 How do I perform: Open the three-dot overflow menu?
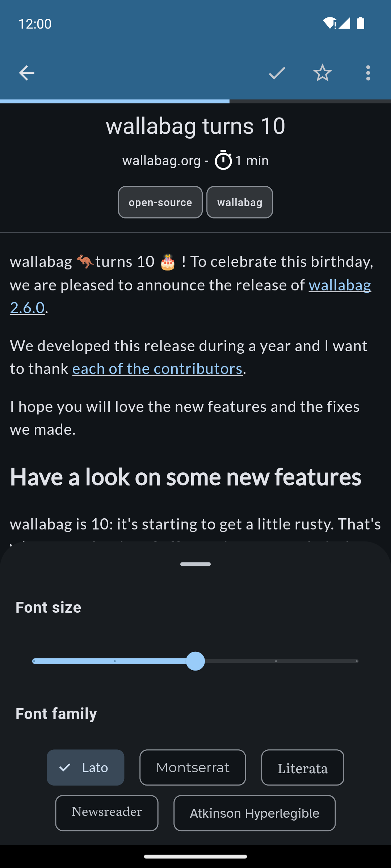pos(368,73)
